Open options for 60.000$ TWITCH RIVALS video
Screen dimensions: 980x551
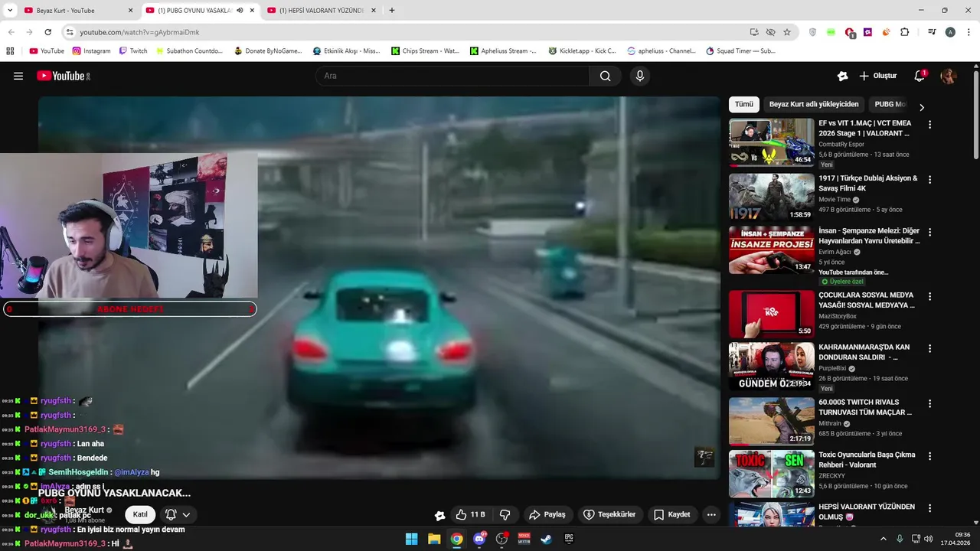coord(929,403)
